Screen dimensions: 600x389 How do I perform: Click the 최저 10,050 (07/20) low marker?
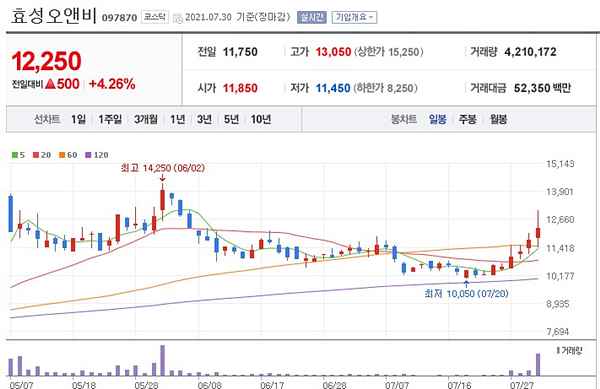coord(466,294)
